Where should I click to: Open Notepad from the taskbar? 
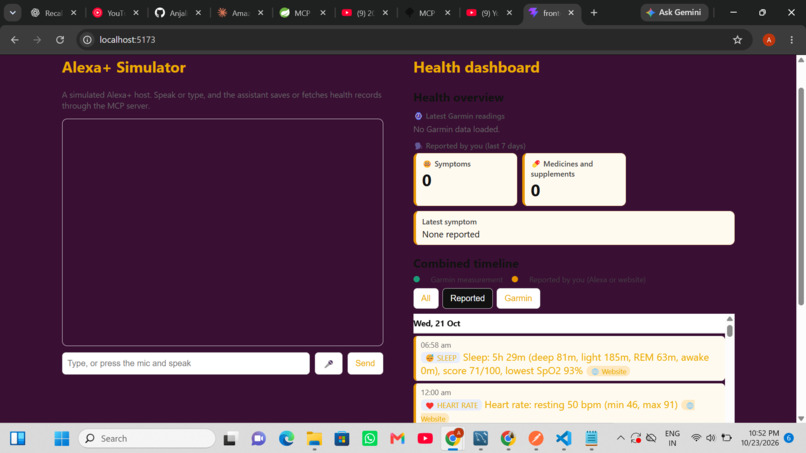[x=592, y=439]
